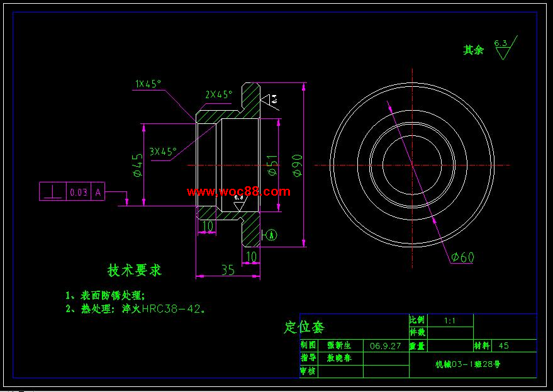Select the scale value 1:1

(449, 321)
